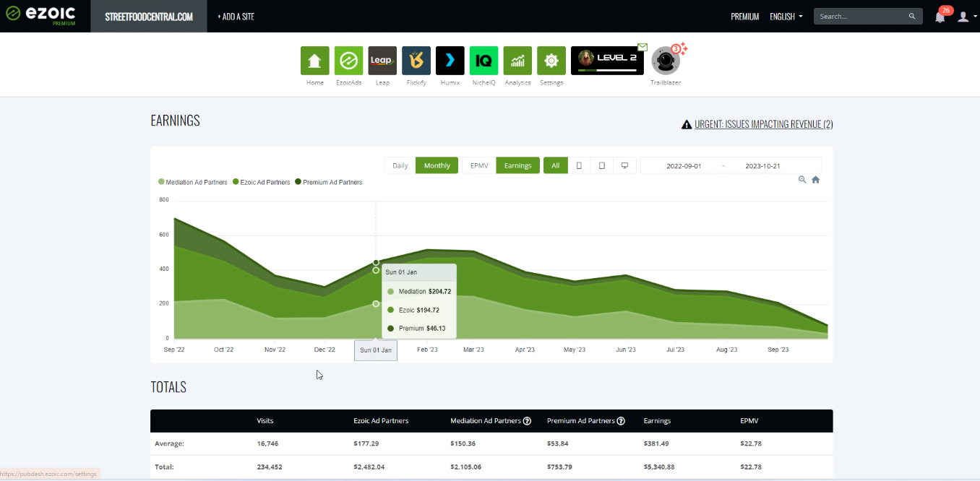Open Premium Ad Partners help icon
This screenshot has height=481, width=980.
coord(621,421)
